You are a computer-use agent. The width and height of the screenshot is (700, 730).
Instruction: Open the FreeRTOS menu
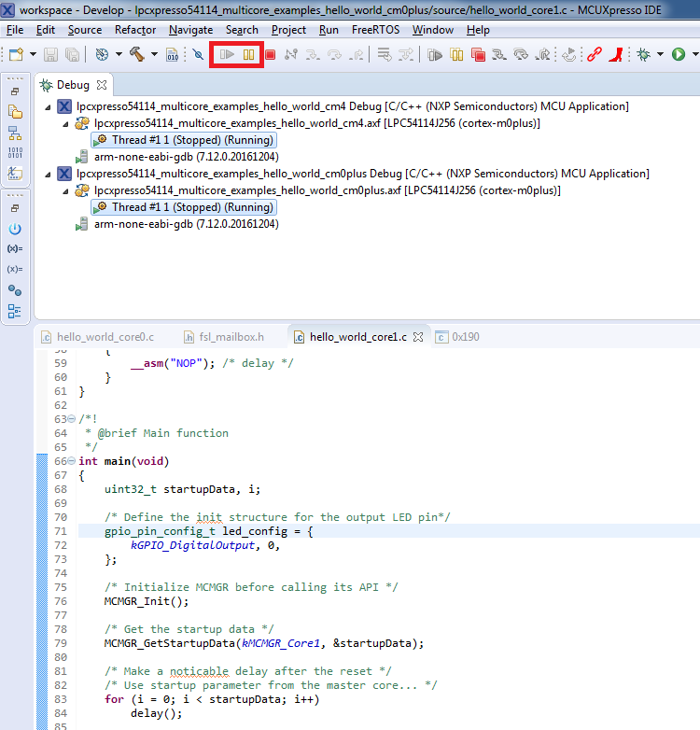376,30
